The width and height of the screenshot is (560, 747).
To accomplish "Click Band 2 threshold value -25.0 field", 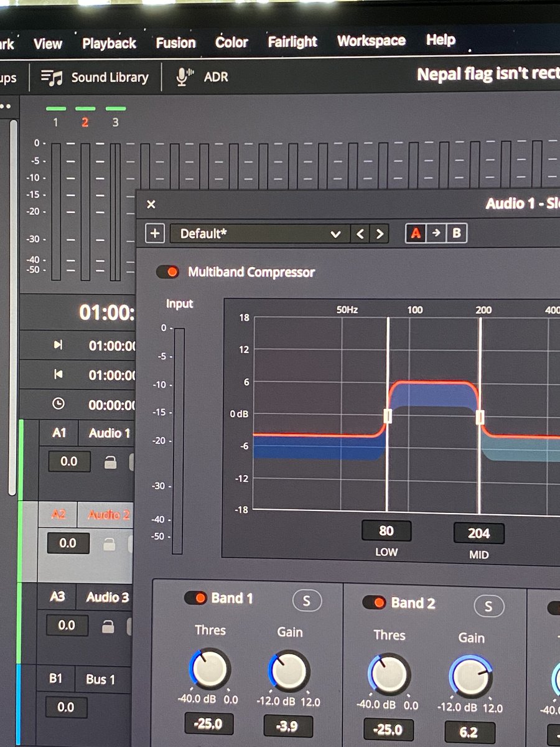I will (x=388, y=730).
